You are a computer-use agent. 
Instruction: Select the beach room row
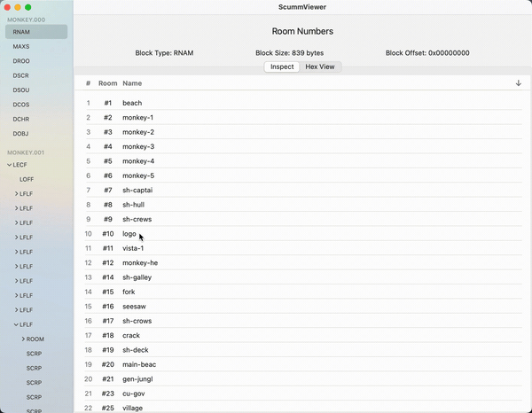coord(303,103)
